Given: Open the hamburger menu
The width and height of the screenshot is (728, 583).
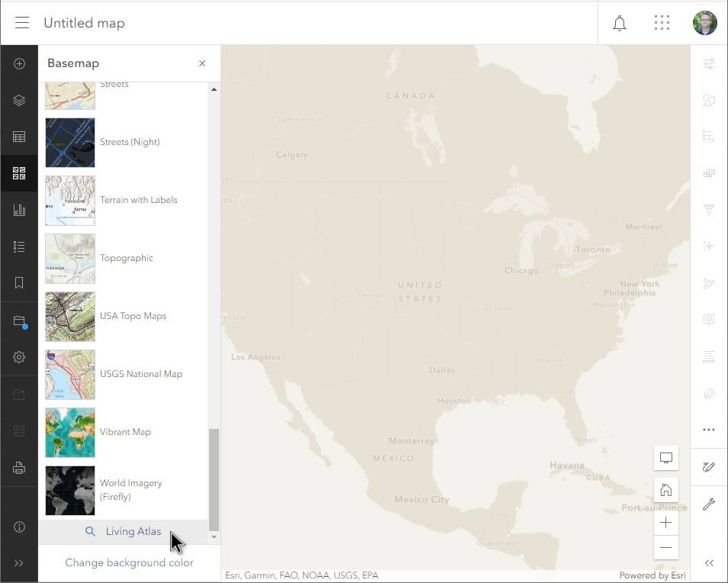Looking at the screenshot, I should [21, 22].
